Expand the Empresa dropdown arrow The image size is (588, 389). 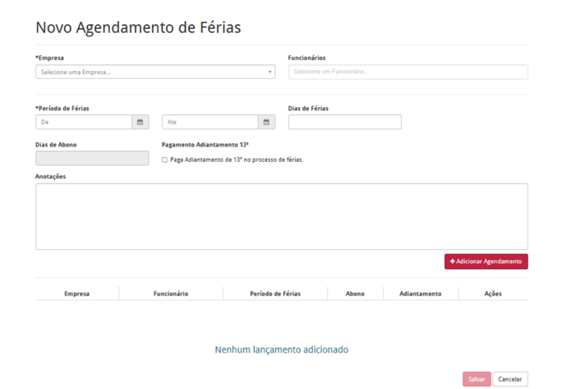270,72
